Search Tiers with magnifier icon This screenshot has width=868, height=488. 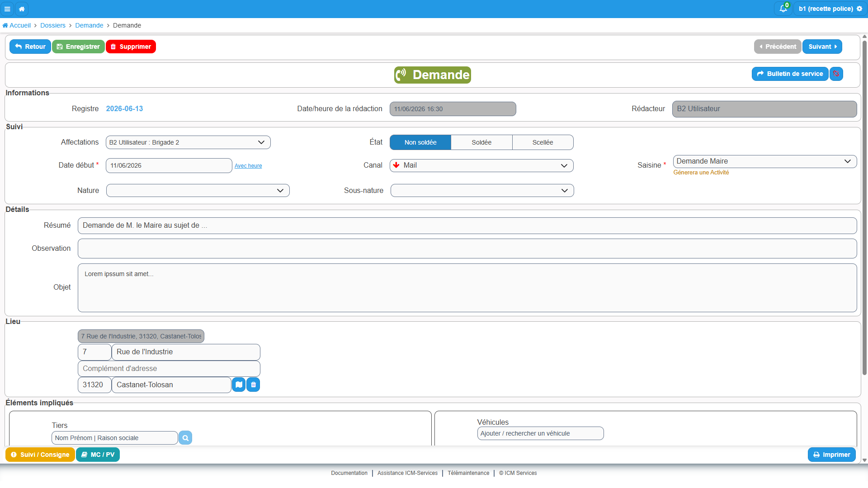coord(185,438)
